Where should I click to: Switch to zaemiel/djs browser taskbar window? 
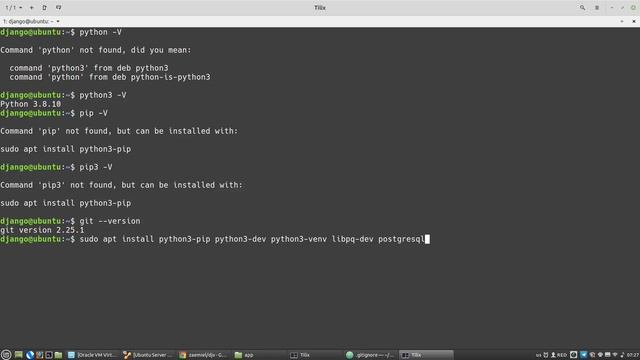pos(203,355)
